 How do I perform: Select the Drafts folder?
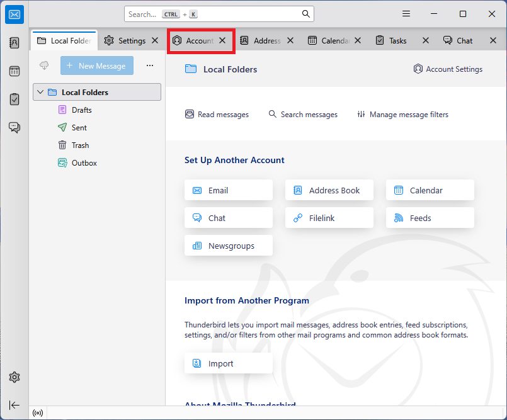pyautogui.click(x=97, y=110)
